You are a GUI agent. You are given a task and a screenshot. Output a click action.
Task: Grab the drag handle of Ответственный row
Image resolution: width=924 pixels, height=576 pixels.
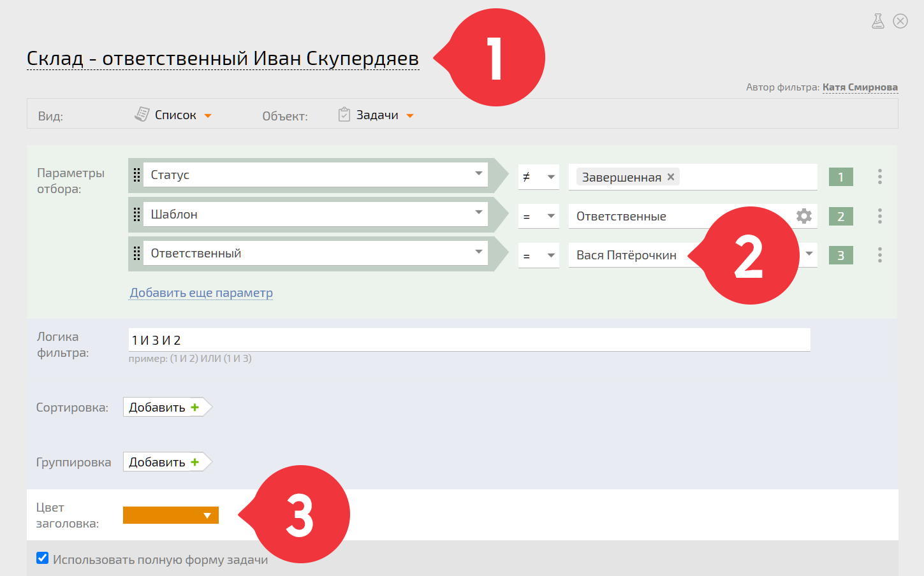point(136,254)
